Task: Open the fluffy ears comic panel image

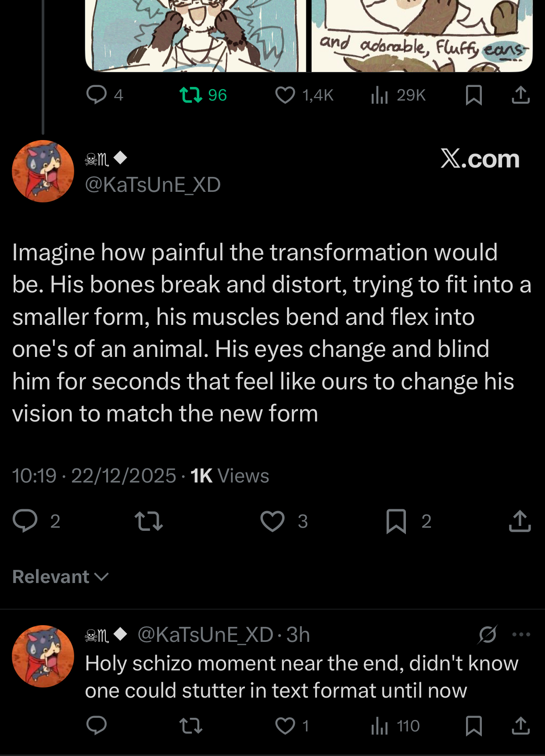Action: pyautogui.click(x=421, y=35)
